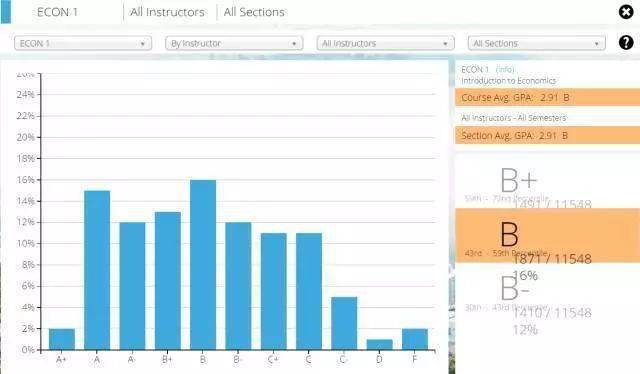The width and height of the screenshot is (640, 374).
Task: Open the (info) link beside ECON 1
Action: pyautogui.click(x=505, y=69)
